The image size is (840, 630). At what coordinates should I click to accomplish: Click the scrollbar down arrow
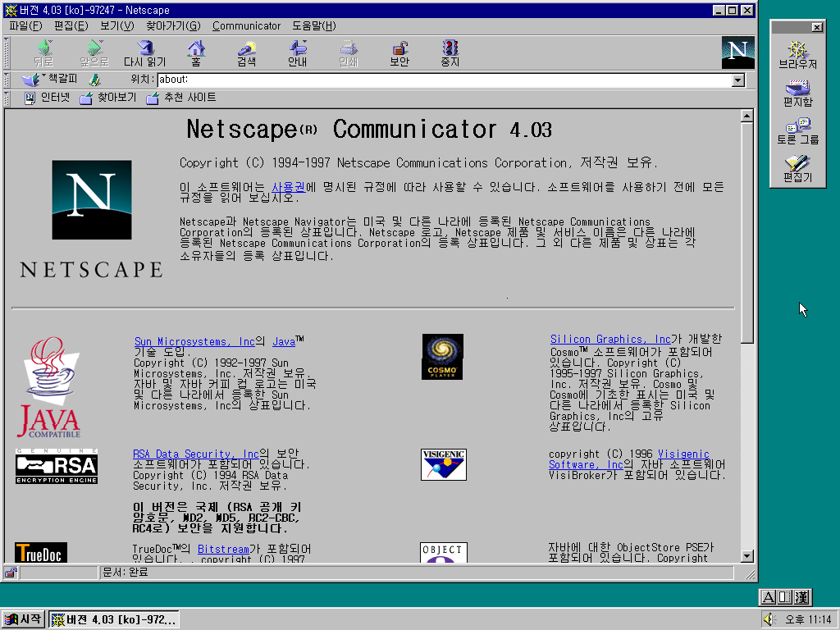(x=747, y=556)
